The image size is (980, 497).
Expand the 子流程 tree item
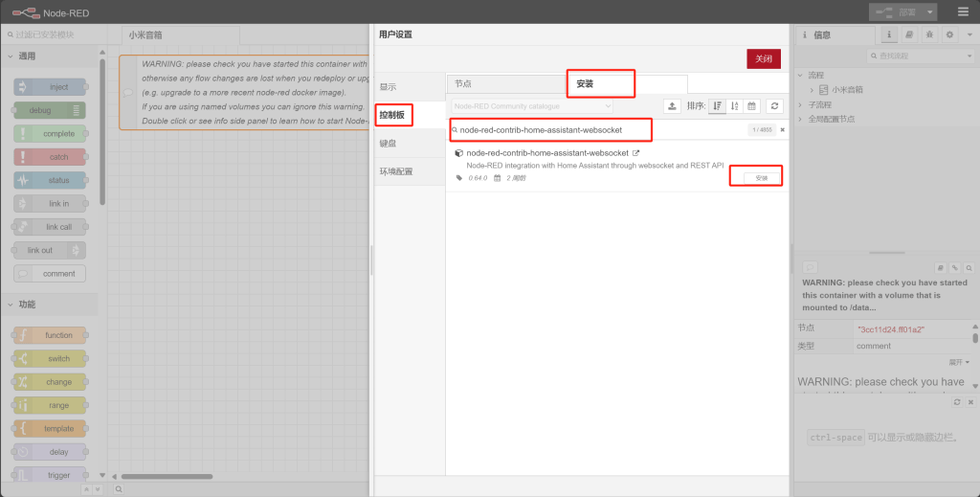(801, 104)
